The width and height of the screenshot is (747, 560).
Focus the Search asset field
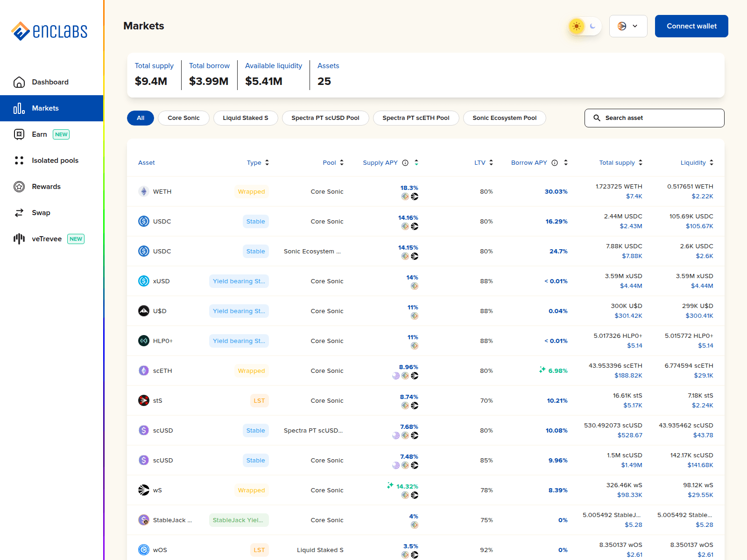[654, 118]
